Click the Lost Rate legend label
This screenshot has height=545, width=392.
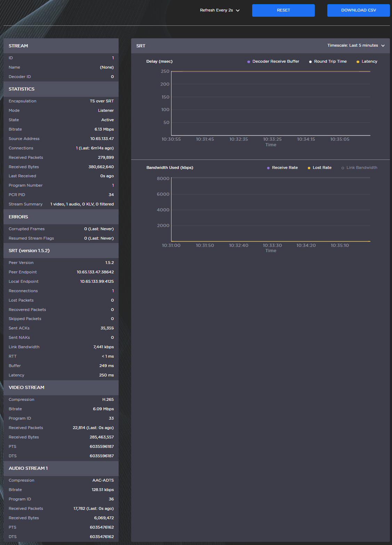point(322,168)
